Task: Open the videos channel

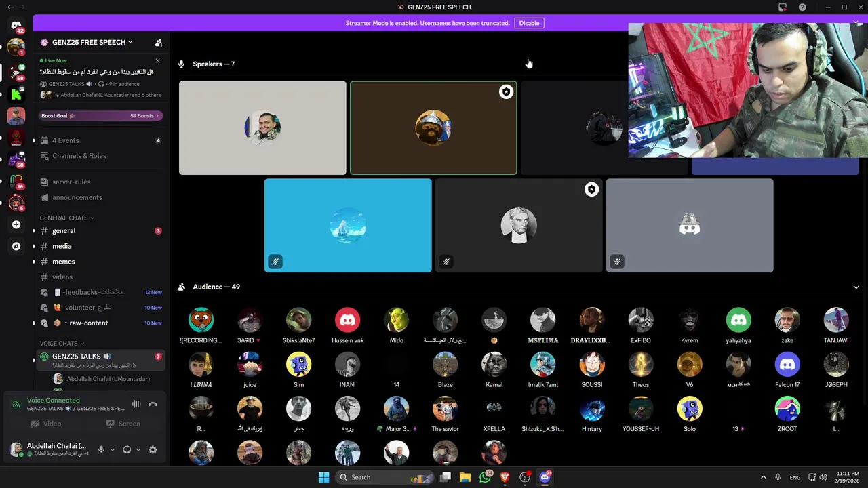Action: pyautogui.click(x=100, y=277)
